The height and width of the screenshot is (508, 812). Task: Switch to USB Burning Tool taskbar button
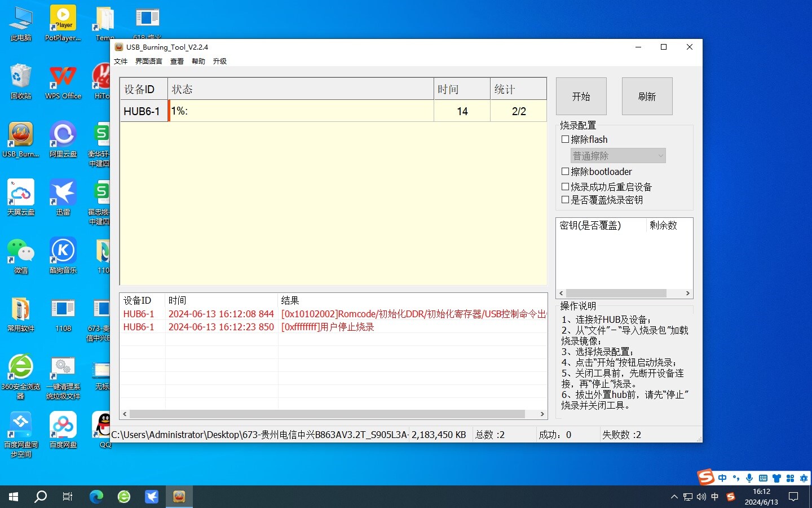tap(179, 497)
